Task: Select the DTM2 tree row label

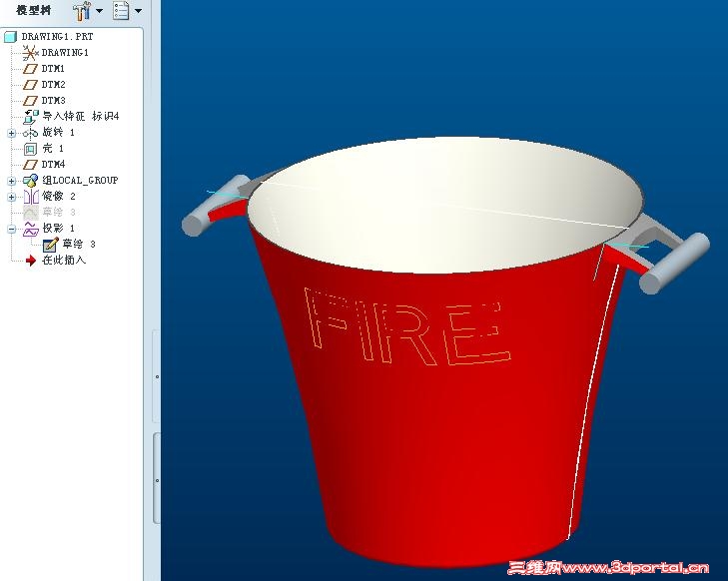Action: click(x=53, y=85)
